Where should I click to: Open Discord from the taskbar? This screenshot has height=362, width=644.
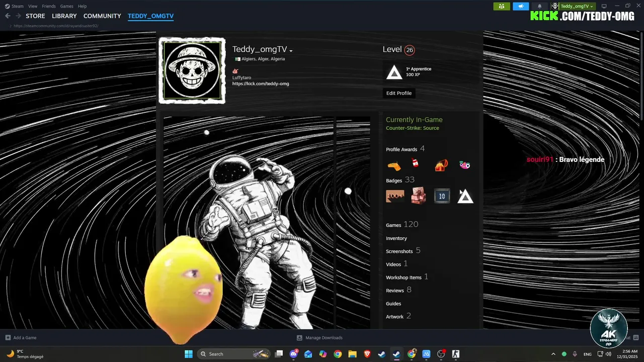tap(294, 354)
